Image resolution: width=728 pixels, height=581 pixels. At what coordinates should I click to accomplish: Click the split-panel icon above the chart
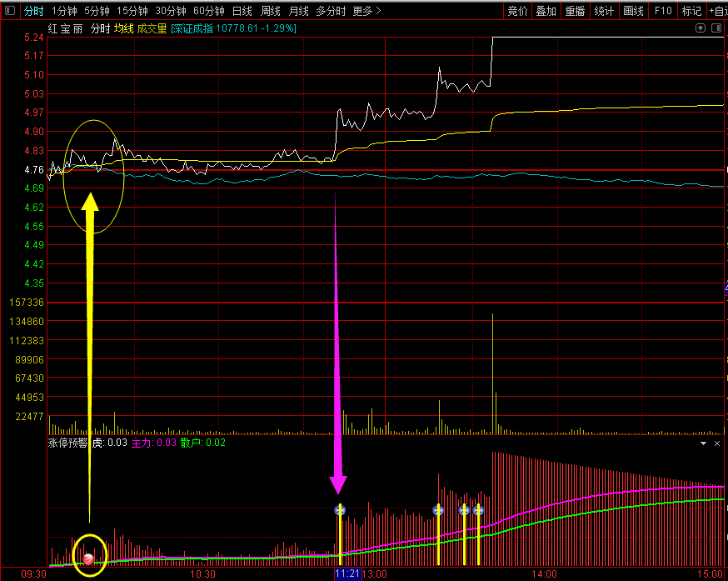click(716, 28)
